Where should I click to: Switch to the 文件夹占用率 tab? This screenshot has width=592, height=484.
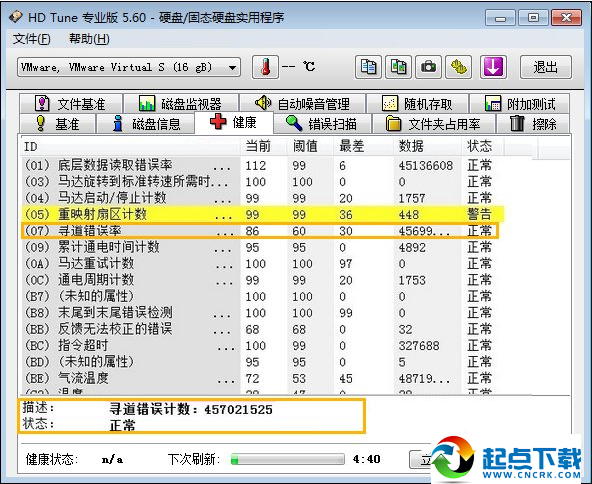(x=433, y=123)
